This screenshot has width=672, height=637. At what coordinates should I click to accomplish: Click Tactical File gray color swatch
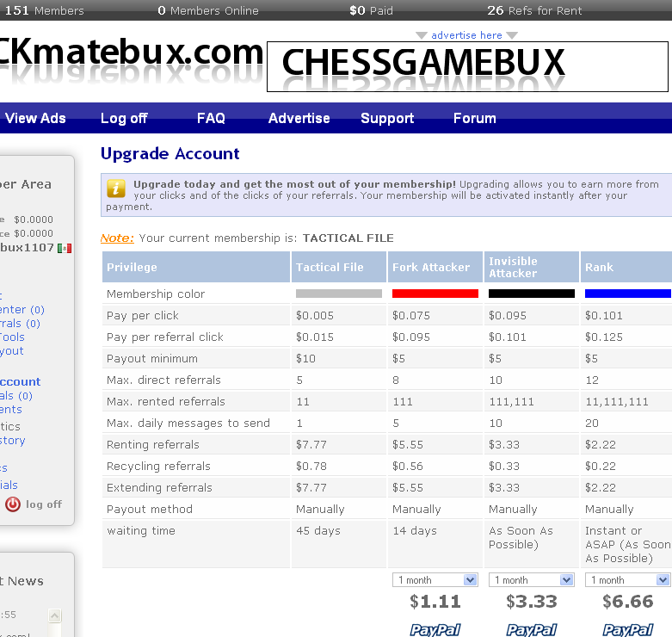click(x=338, y=294)
